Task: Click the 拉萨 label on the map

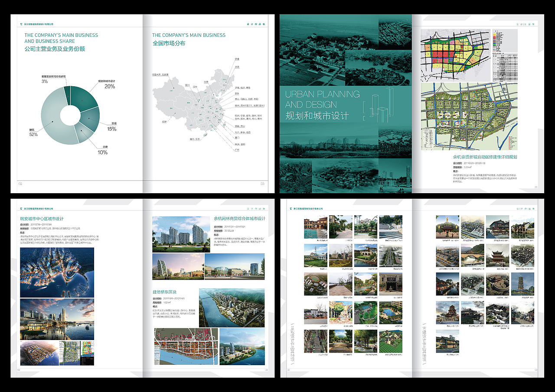Action: pos(165,122)
